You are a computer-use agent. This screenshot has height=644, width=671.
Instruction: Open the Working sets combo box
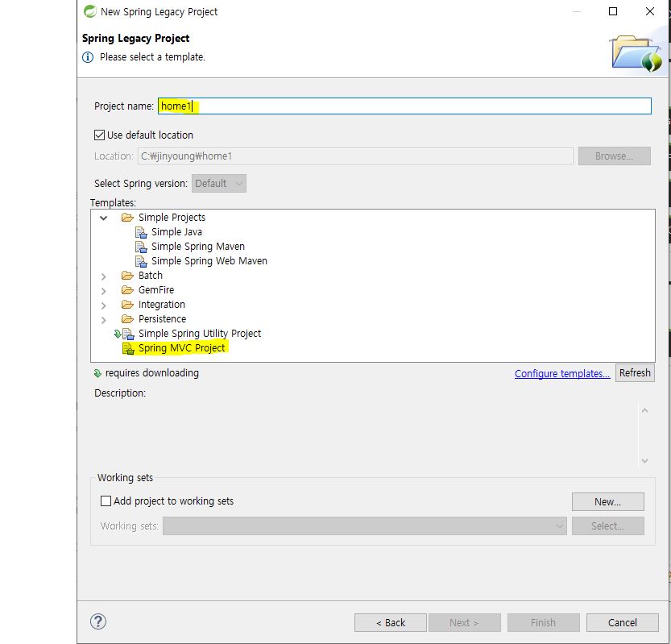[365, 526]
